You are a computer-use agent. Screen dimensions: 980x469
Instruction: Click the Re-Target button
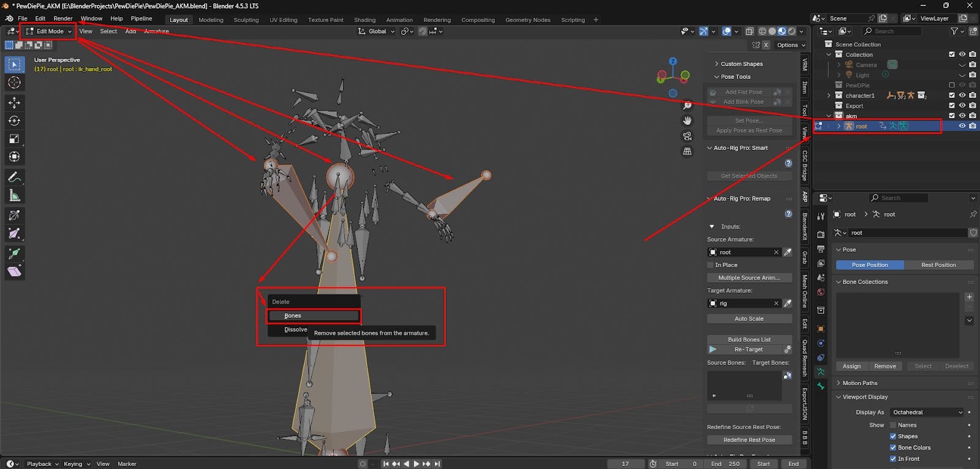point(748,349)
